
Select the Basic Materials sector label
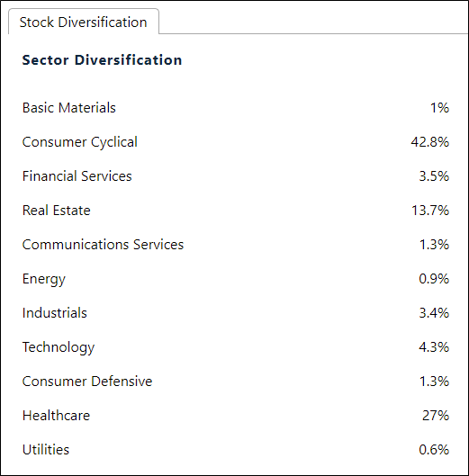click(69, 108)
